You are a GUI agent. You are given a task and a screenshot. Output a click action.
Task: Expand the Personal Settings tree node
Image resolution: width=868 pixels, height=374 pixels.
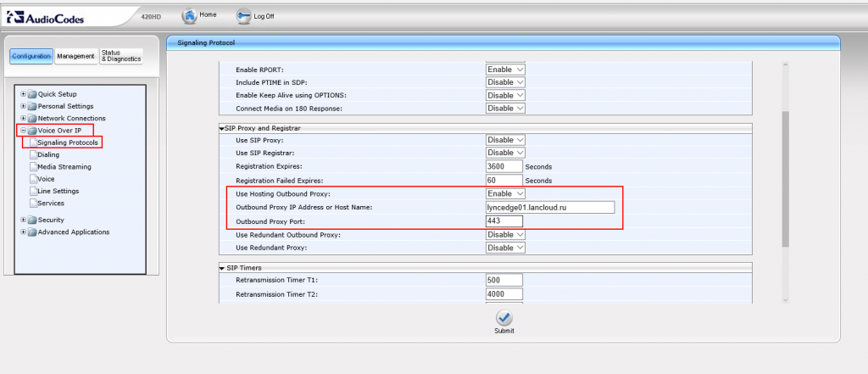[23, 106]
